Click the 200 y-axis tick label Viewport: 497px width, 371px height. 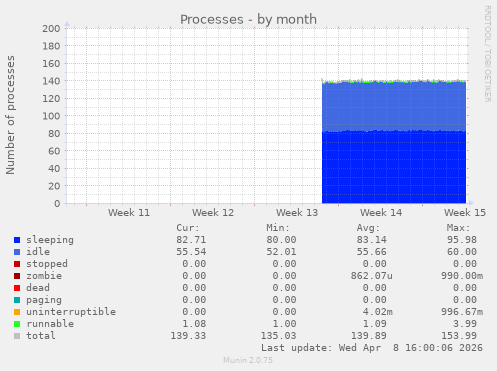(51, 29)
